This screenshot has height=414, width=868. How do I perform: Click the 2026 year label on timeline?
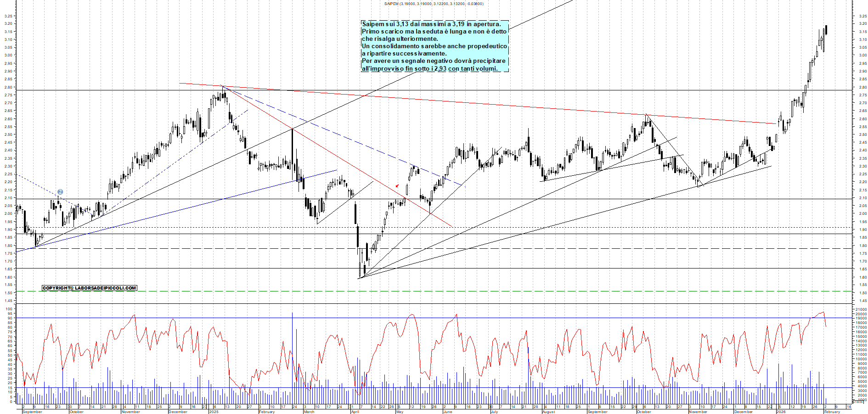781,412
